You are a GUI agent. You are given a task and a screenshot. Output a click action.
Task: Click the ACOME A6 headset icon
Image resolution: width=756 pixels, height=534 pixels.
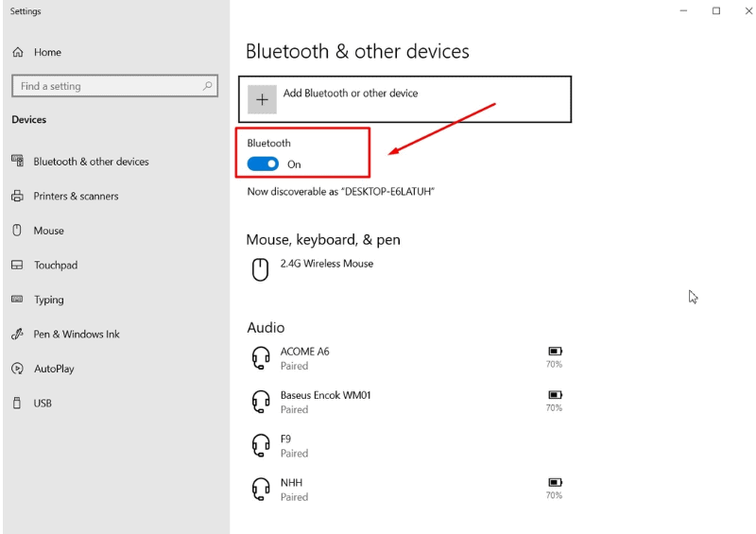[260, 357]
